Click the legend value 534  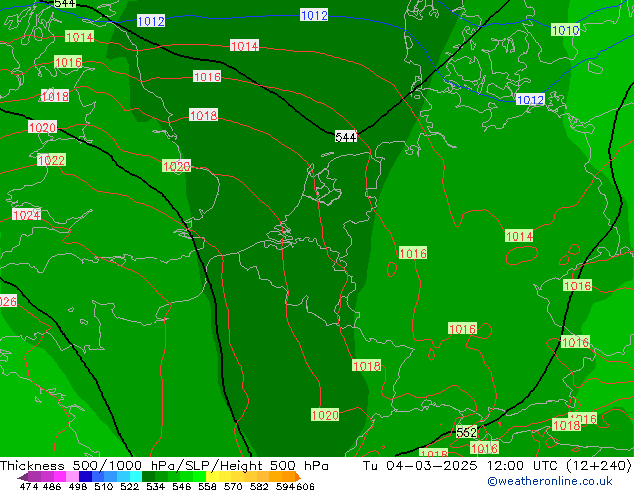click(x=155, y=486)
